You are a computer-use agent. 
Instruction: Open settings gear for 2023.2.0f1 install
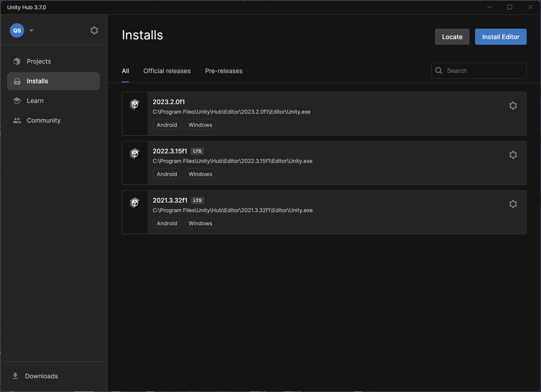[x=513, y=106]
